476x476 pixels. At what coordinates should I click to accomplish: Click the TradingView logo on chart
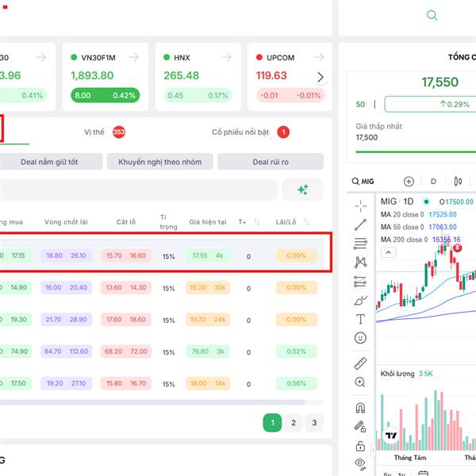coord(390,436)
